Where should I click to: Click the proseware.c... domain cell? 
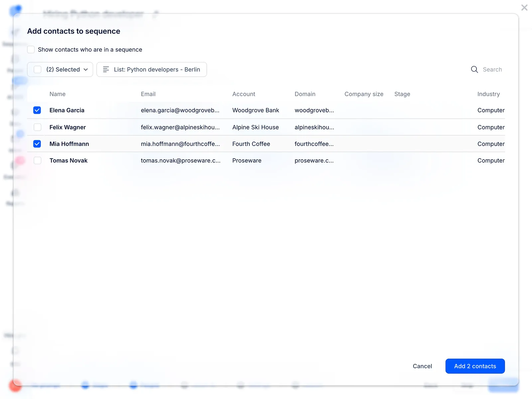pyautogui.click(x=314, y=161)
